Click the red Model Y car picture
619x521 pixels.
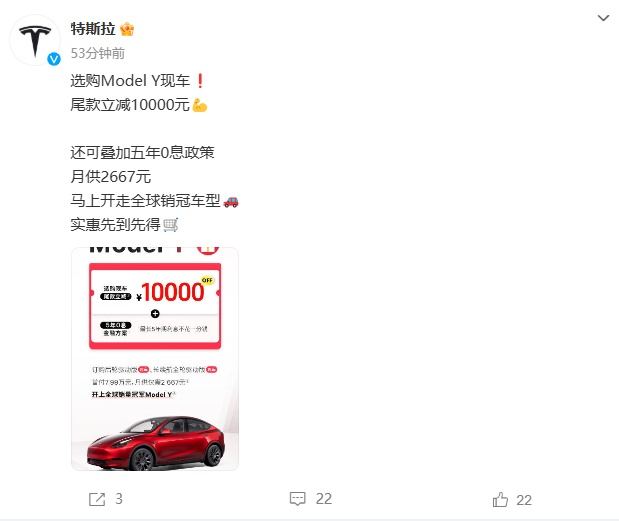coord(156,443)
